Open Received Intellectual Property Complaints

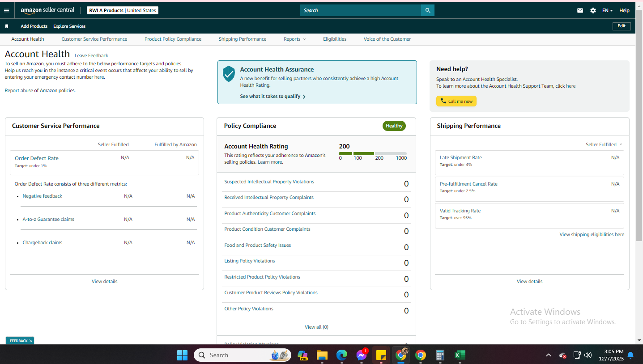tap(269, 197)
